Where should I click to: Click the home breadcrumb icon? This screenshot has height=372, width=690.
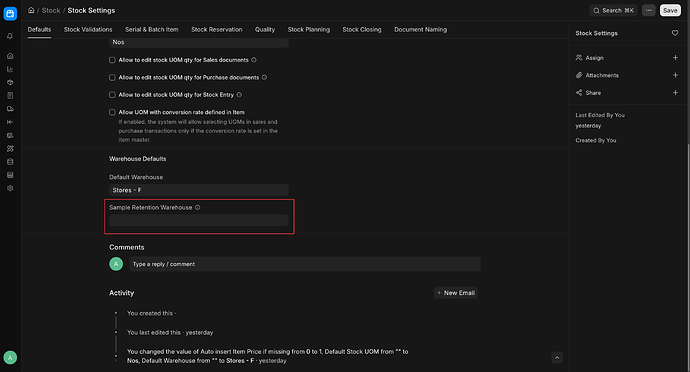31,10
